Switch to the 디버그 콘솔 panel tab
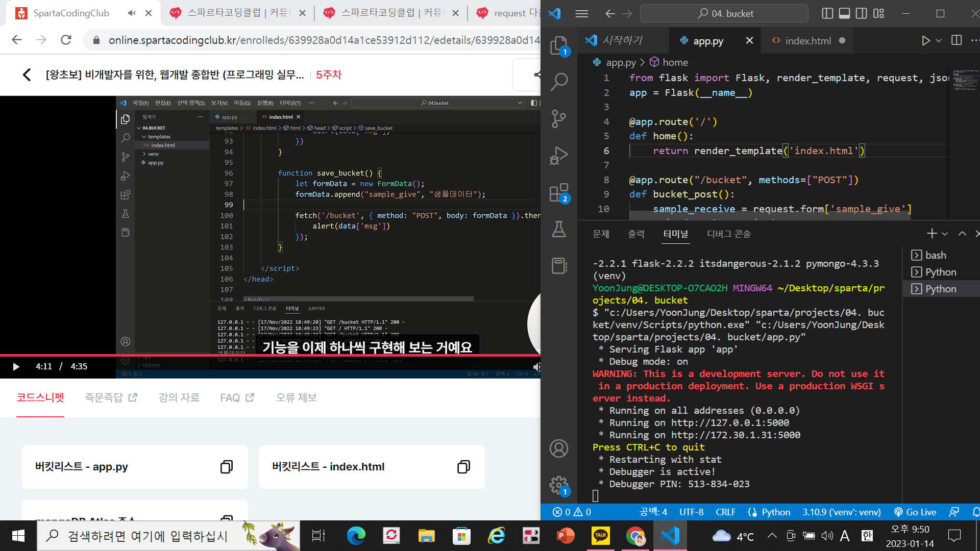The image size is (980, 551). click(x=729, y=234)
